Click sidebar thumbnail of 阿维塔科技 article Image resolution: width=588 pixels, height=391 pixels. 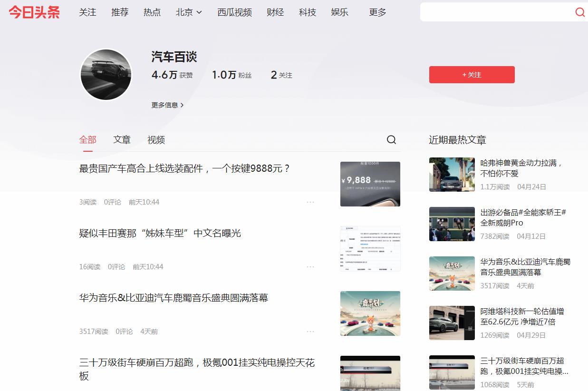[452, 323]
